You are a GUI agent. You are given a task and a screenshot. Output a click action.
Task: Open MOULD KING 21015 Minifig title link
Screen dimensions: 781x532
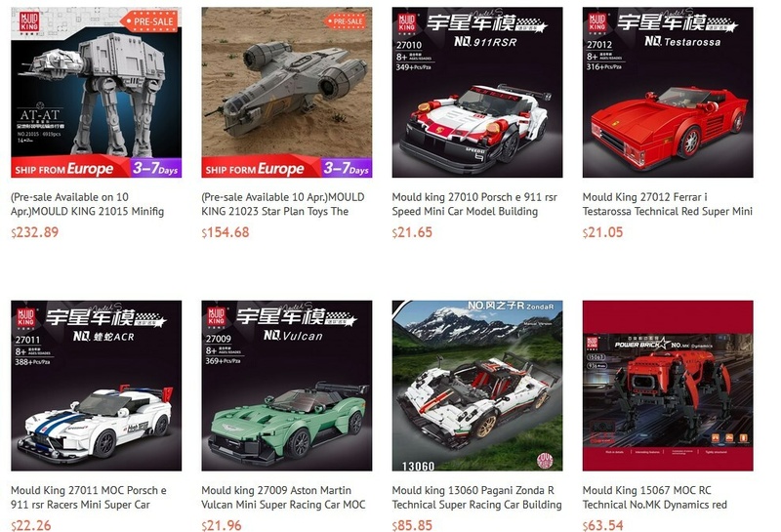coord(88,204)
